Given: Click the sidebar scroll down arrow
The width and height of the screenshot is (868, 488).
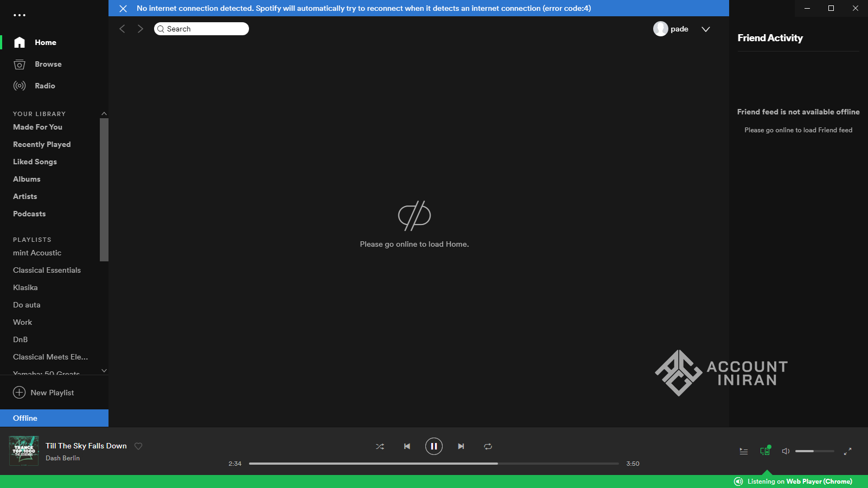Looking at the screenshot, I should 104,371.
